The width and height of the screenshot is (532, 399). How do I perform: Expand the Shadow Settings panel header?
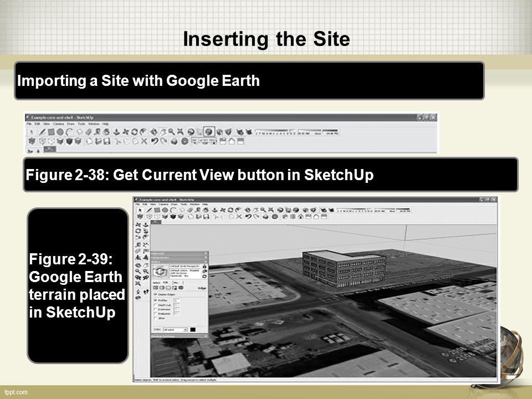point(179,336)
